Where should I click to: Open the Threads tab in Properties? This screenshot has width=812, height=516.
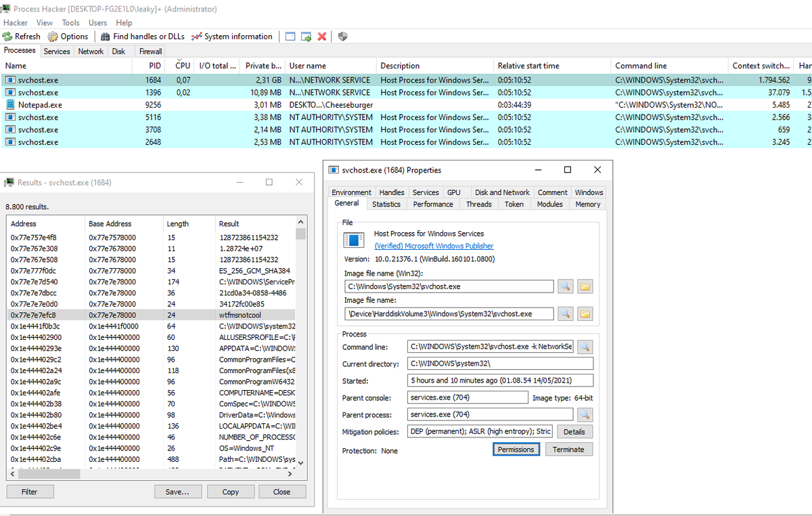[478, 204]
